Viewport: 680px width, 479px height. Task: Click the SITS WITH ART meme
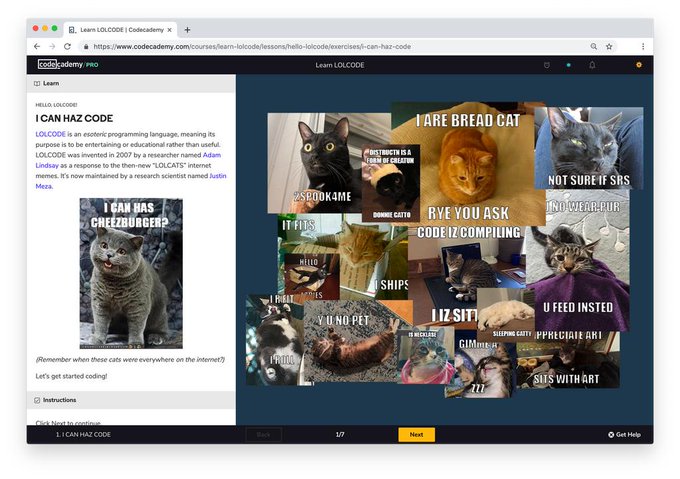[567, 360]
